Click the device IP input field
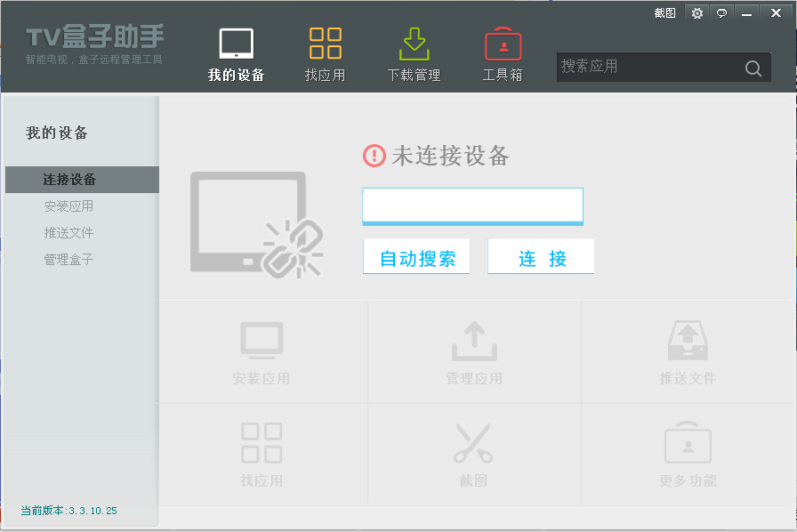This screenshot has width=797, height=532. [472, 206]
